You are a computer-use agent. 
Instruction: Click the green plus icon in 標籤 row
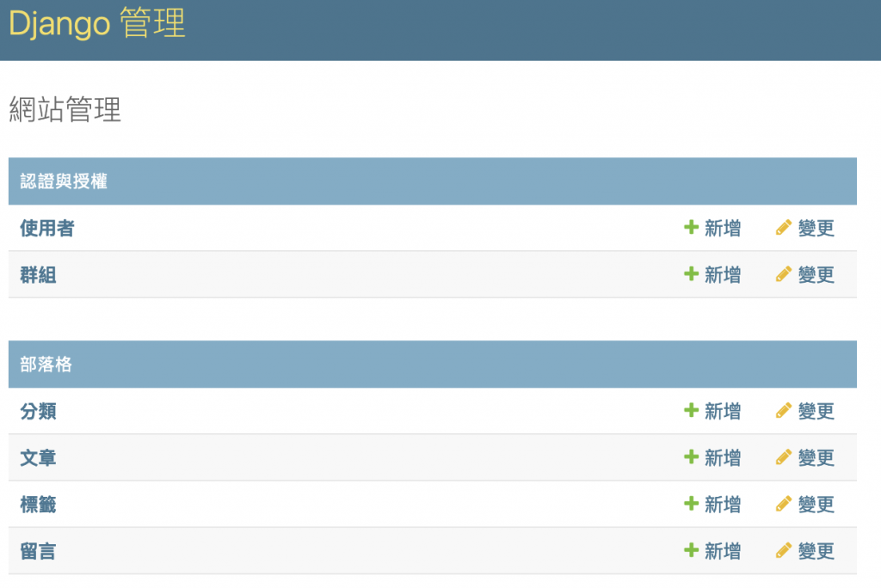pyautogui.click(x=691, y=504)
